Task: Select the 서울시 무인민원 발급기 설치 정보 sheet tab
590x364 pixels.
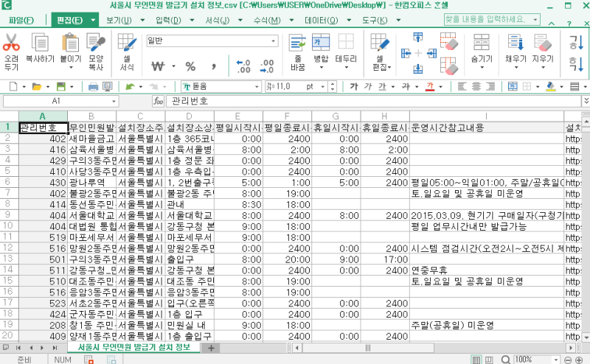Action: [x=134, y=347]
